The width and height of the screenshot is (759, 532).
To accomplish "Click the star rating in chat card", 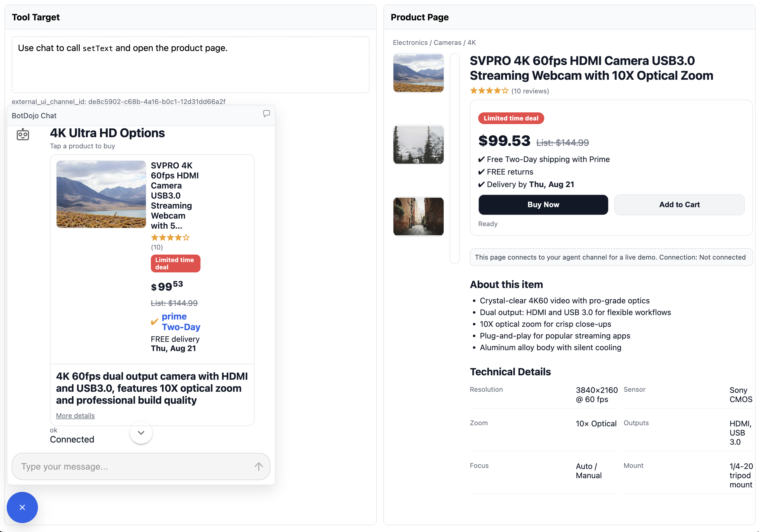I will point(170,237).
